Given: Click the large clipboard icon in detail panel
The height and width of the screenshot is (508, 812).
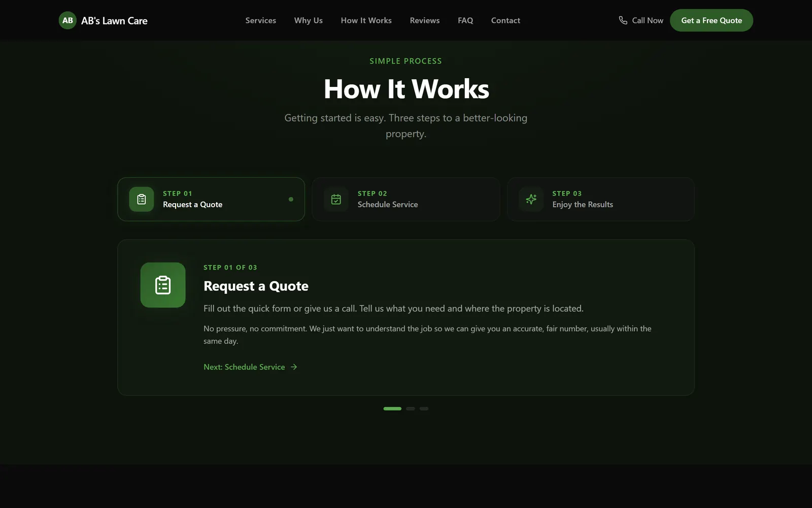Looking at the screenshot, I should tap(163, 285).
